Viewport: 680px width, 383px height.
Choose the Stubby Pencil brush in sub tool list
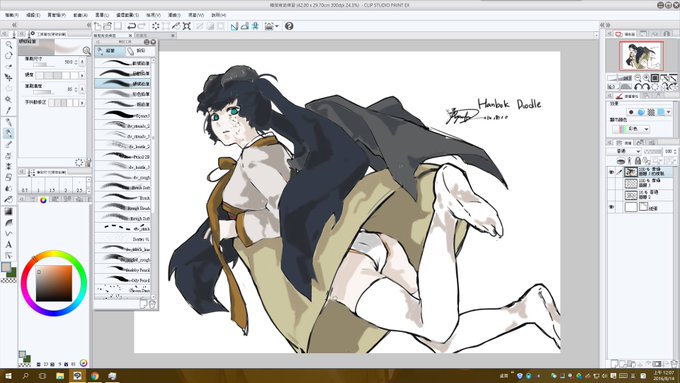[x=123, y=269]
